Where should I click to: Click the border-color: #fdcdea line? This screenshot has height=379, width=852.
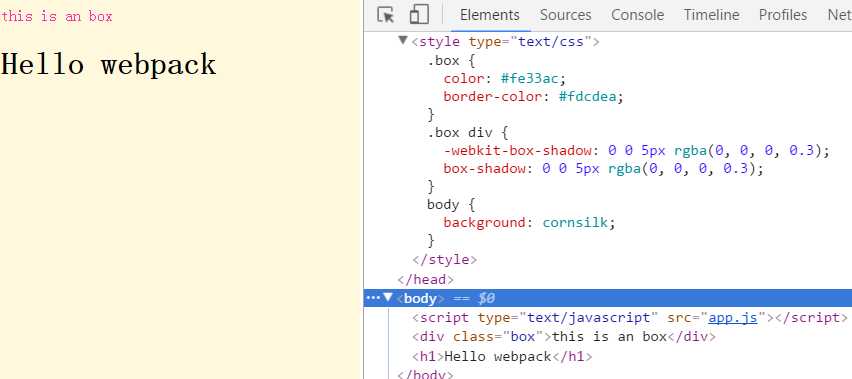coord(533,97)
